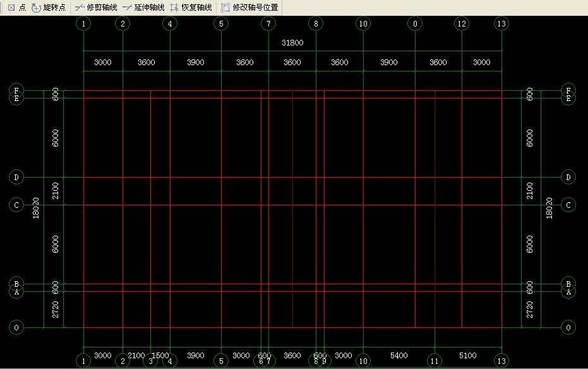Click axis bubble C on the right side
The width and height of the screenshot is (588, 369).
click(568, 205)
